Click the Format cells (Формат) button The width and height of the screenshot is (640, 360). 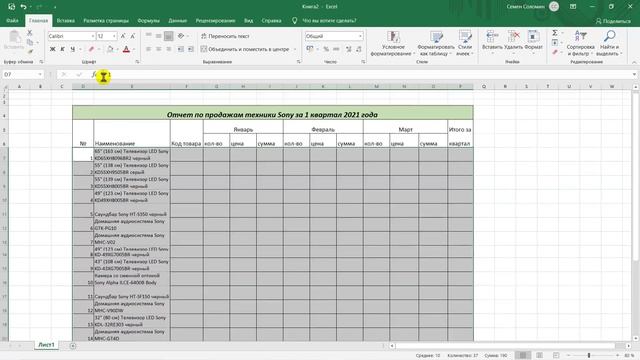click(x=533, y=41)
